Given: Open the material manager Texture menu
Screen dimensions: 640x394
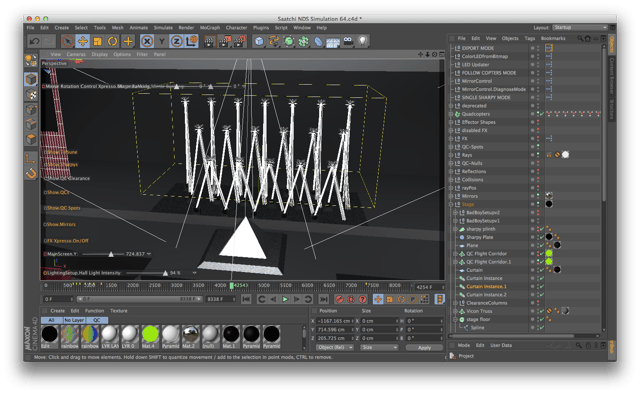Looking at the screenshot, I should pos(119,311).
